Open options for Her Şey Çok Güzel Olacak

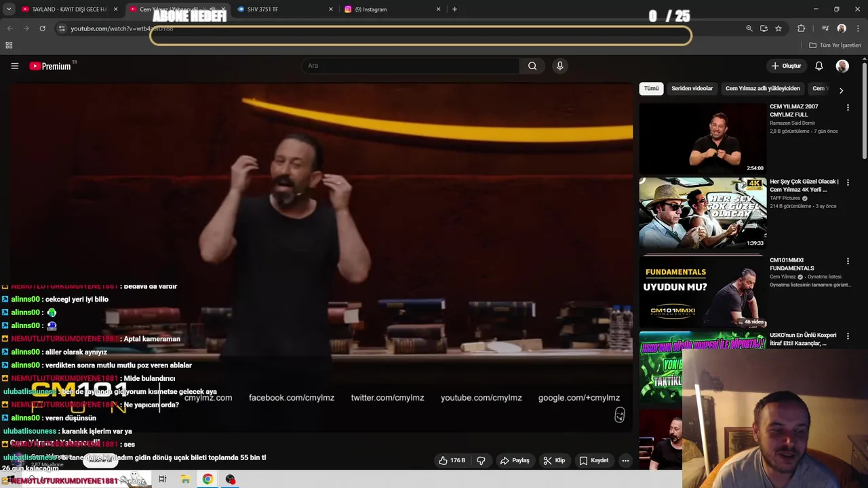pyautogui.click(x=847, y=183)
